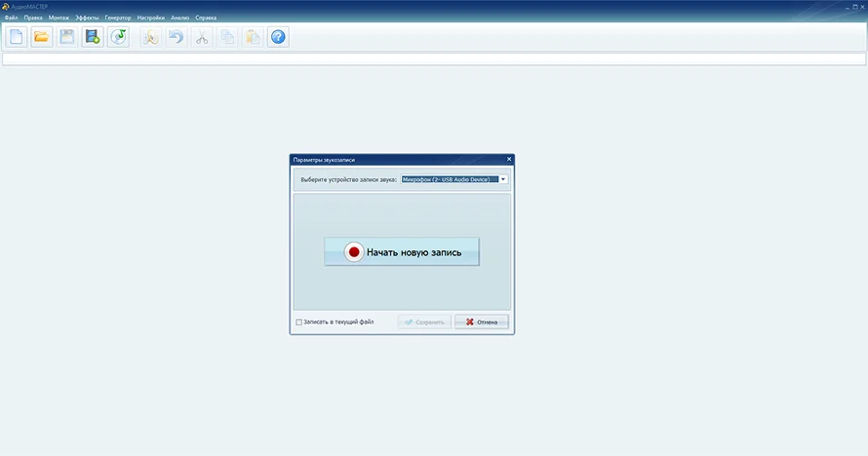Click the New file toolbar icon
The width and height of the screenshot is (868, 456).
click(x=17, y=37)
